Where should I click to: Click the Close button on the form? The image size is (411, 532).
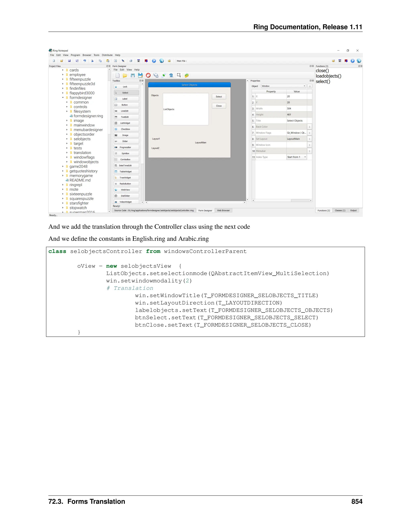coord(219,106)
